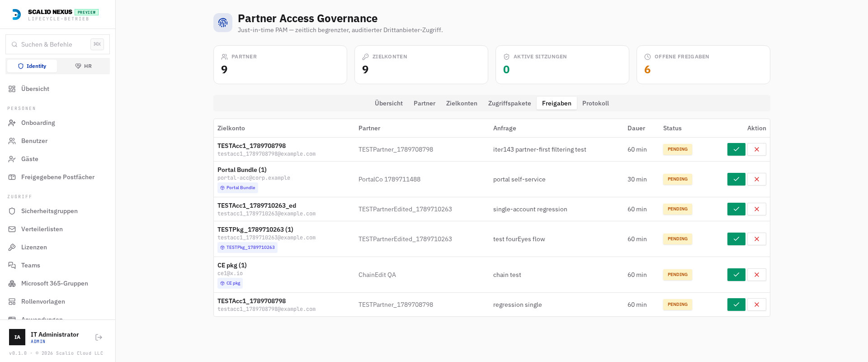Viewport: 868px width, 362px height.
Task: Select the Freigaben tab
Action: coord(557,103)
